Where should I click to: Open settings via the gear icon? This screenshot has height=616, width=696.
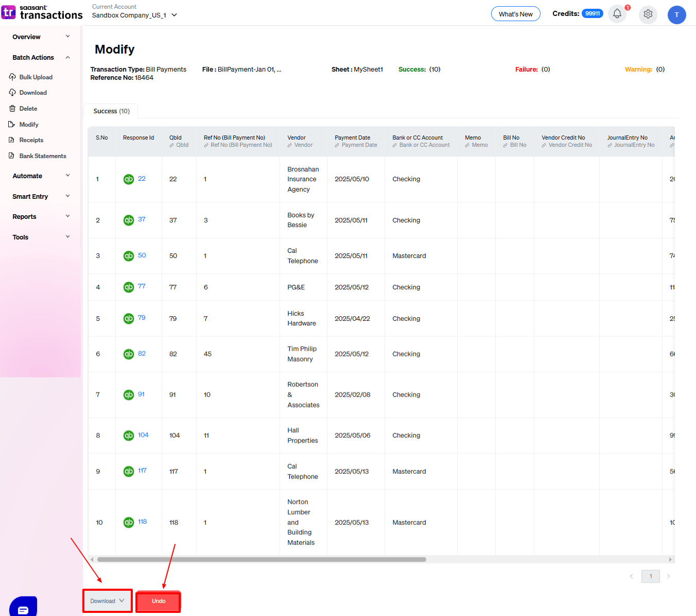(x=648, y=14)
